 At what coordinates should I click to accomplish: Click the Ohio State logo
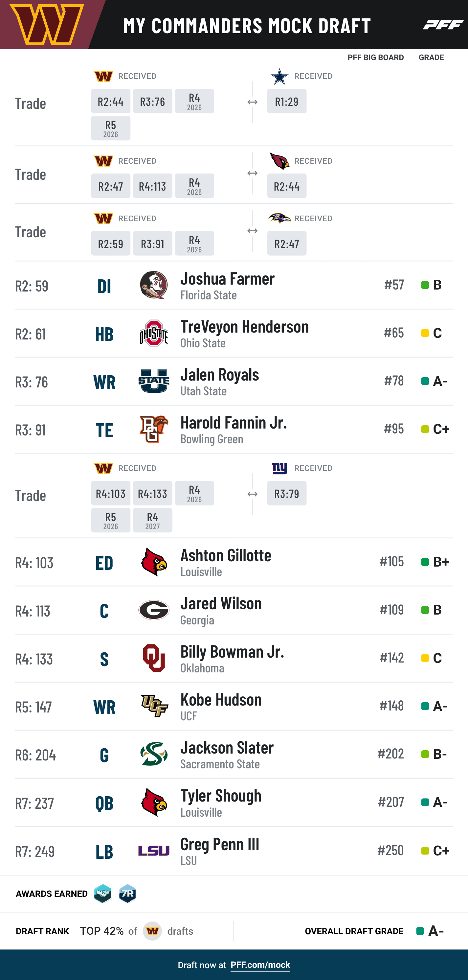coord(154,333)
